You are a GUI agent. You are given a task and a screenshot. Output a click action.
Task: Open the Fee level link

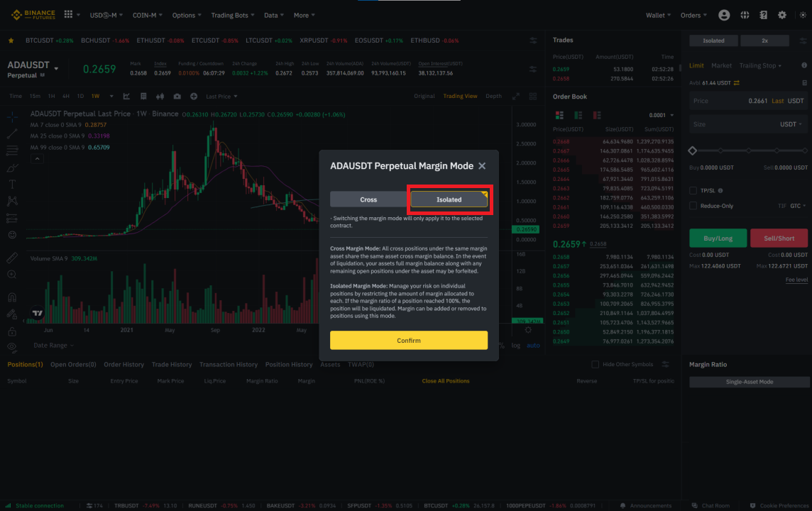click(x=796, y=280)
